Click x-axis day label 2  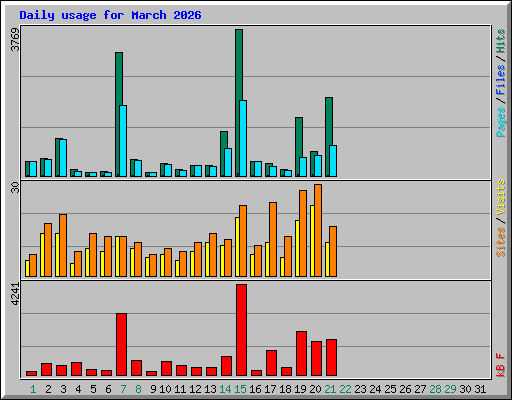point(48,389)
